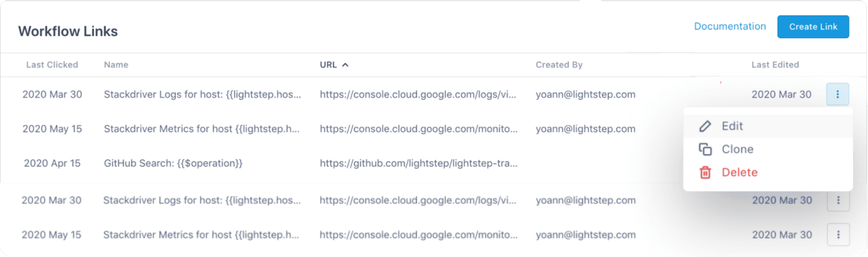Open three-dot menu for fourth row
The height and width of the screenshot is (257, 868).
click(838, 200)
